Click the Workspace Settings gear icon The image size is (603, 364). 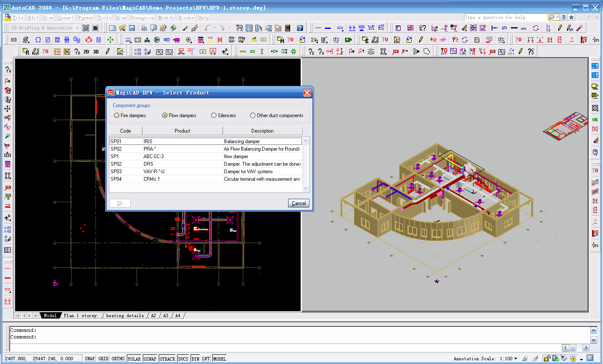click(86, 28)
